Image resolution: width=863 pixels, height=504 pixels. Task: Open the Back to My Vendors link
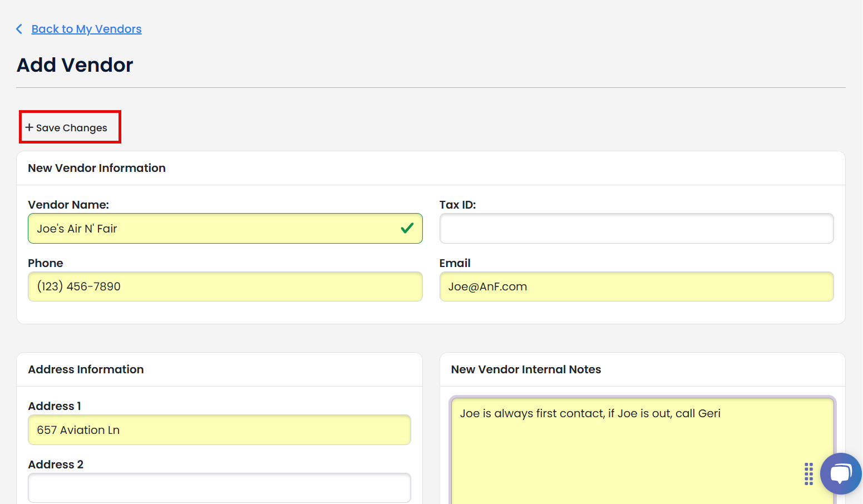coord(86,29)
